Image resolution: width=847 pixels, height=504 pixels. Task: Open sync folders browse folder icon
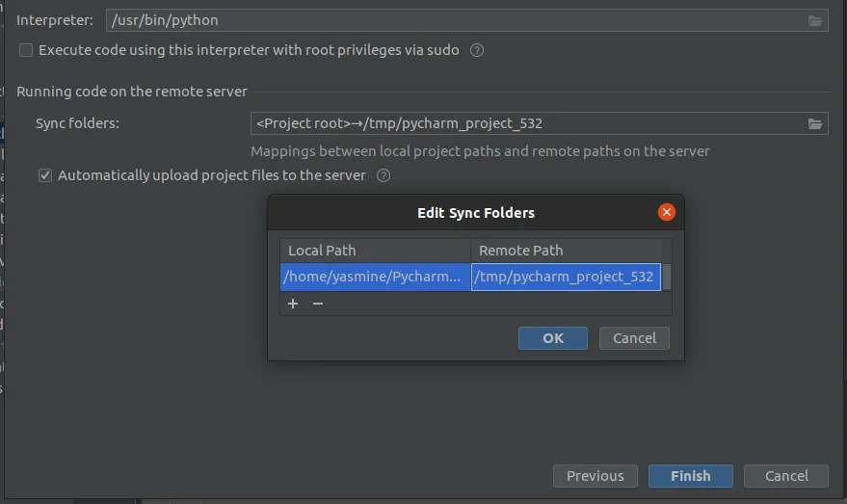[x=815, y=123]
